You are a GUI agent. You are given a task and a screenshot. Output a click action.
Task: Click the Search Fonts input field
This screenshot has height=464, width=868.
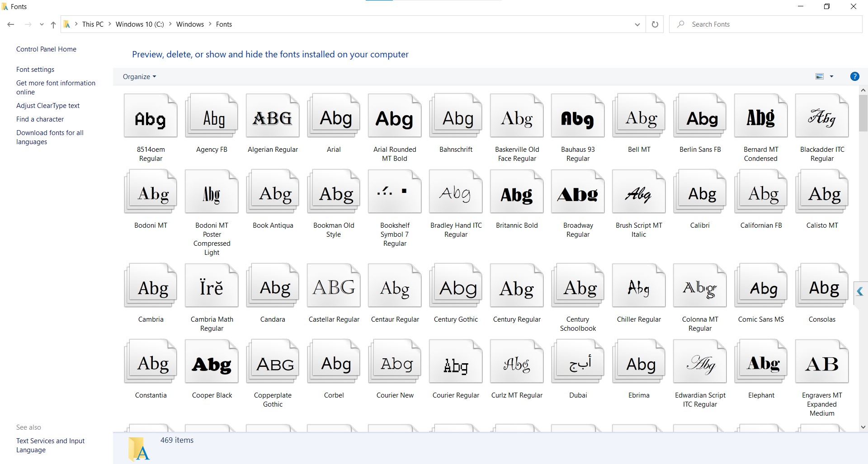[x=766, y=24]
